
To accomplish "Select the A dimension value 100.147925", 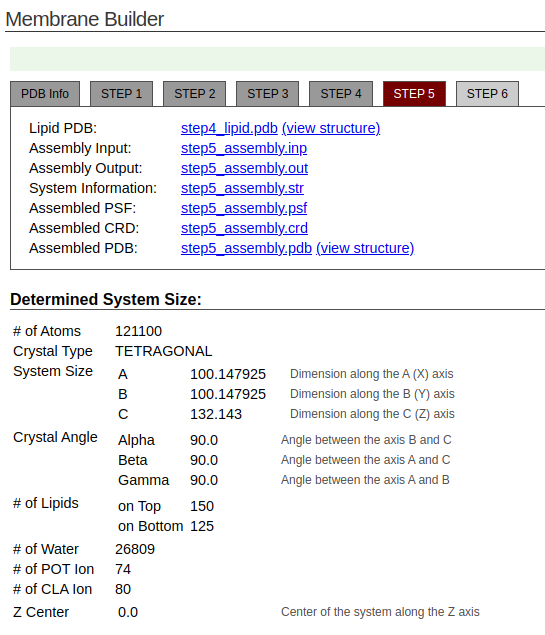I will click(228, 374).
